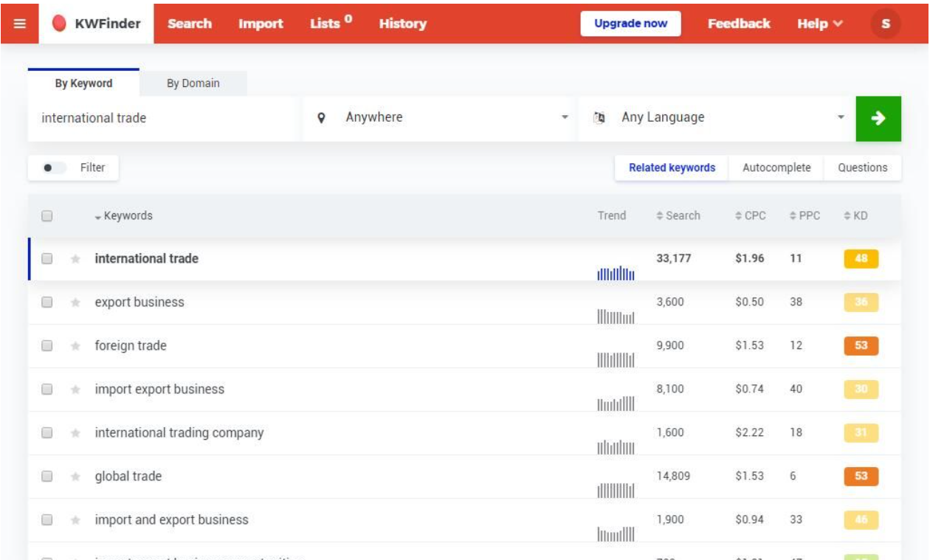Open the hamburger menu icon
944x560 pixels.
point(20,24)
